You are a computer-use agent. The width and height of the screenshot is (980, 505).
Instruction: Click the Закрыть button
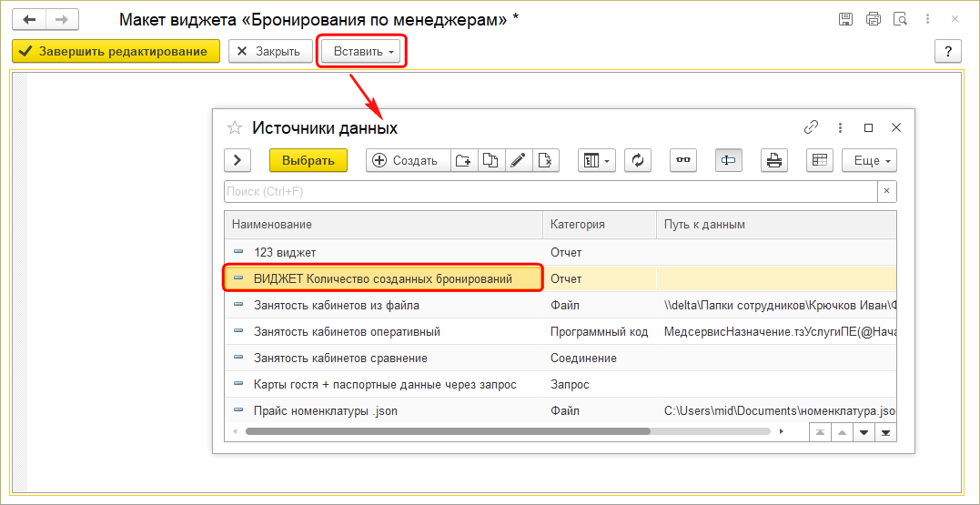[270, 51]
